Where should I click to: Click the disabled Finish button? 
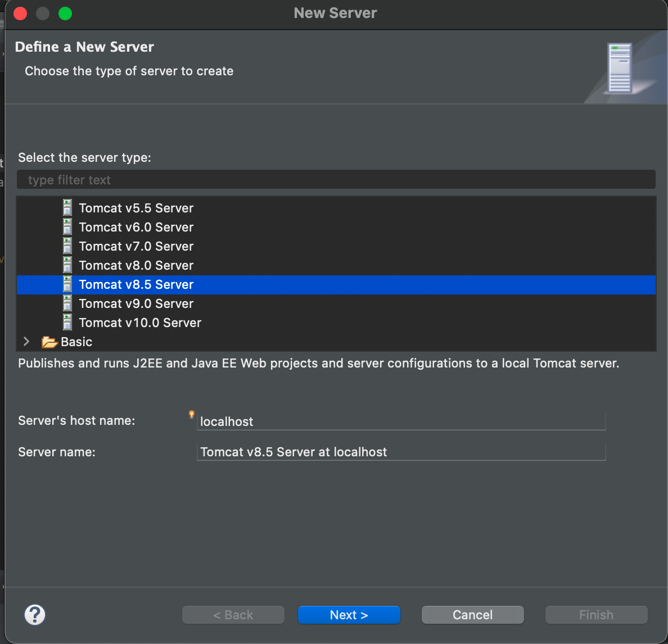tap(596, 615)
